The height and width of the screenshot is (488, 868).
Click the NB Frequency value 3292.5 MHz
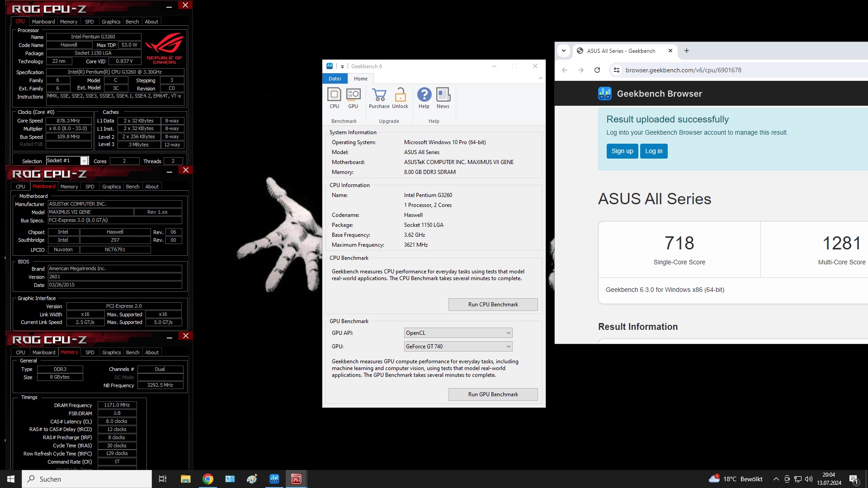pyautogui.click(x=160, y=385)
